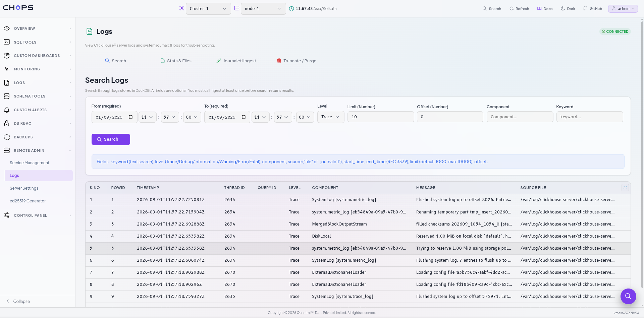The height and width of the screenshot is (318, 644).
Task: Click the Schema Tools database icon
Action: click(x=7, y=96)
